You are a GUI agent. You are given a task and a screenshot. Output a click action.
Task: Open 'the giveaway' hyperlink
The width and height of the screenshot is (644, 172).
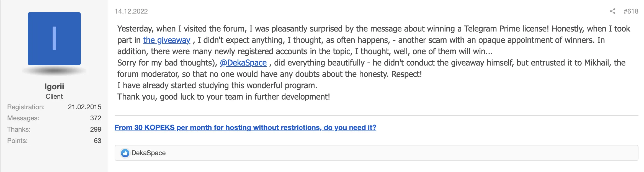(x=167, y=40)
